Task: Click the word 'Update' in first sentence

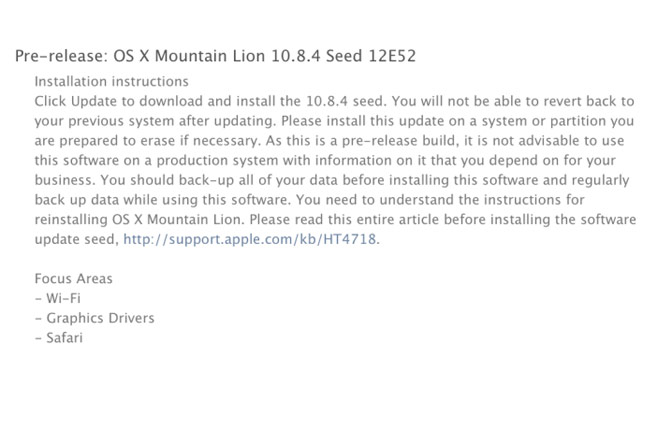Action: coord(94,101)
